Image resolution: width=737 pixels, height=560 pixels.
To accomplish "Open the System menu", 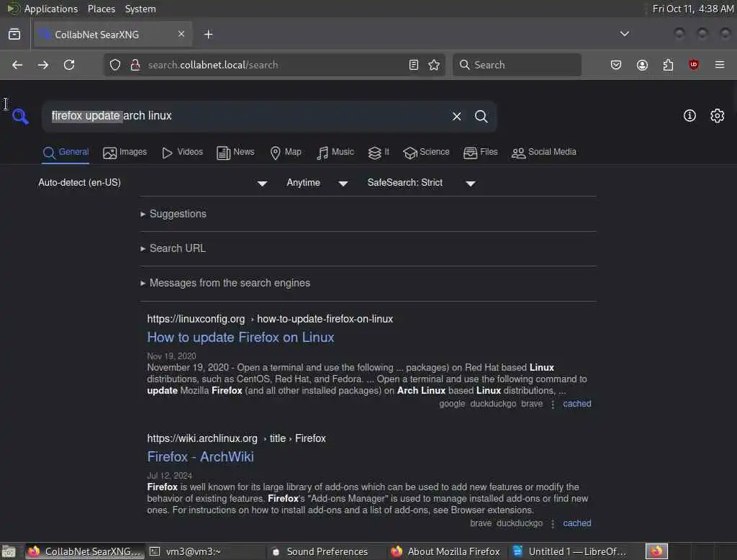I will point(140,9).
